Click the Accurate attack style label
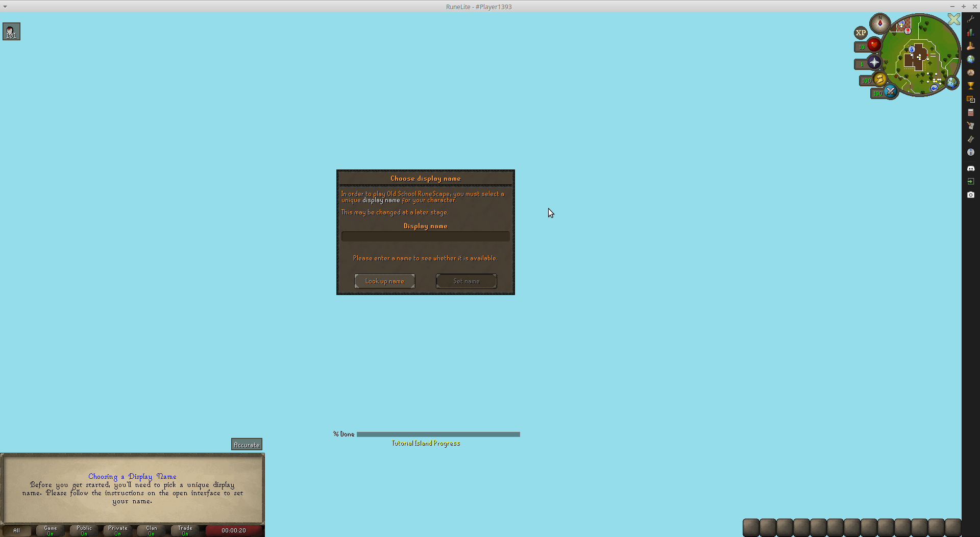 pyautogui.click(x=247, y=445)
